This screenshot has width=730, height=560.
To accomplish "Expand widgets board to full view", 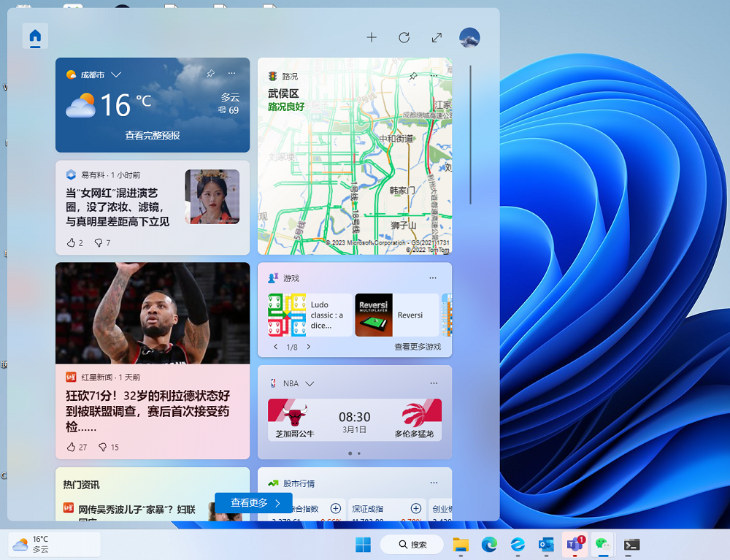I will coord(437,37).
